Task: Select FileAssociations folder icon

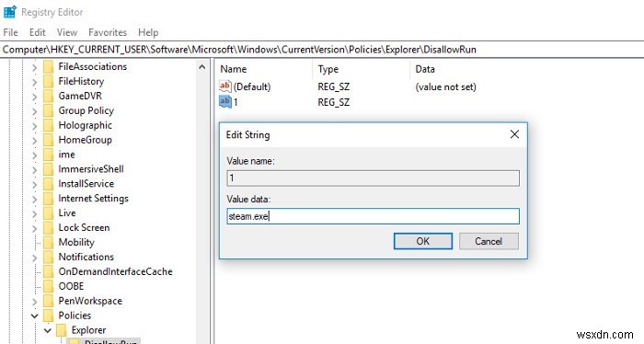Action: tap(49, 66)
